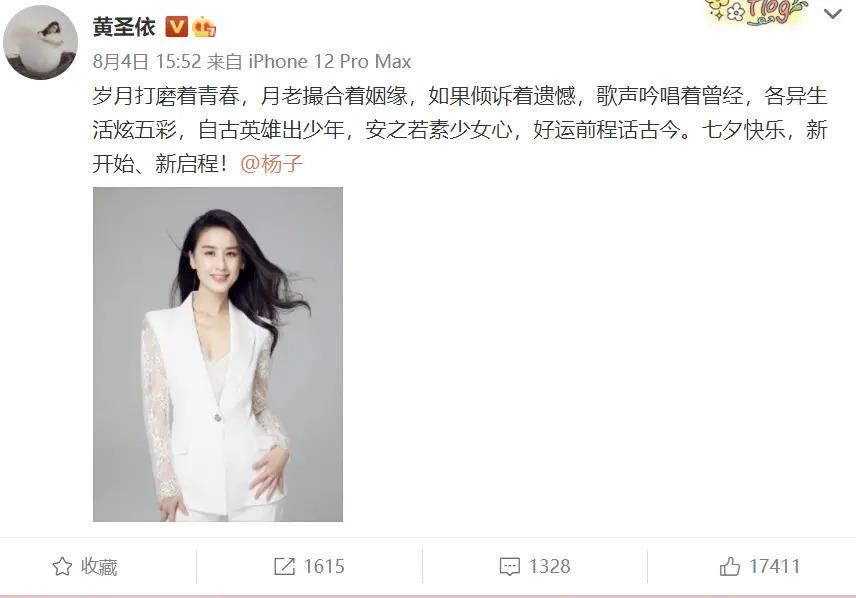Enlarge the white suit portrait photo
The width and height of the screenshot is (856, 598).
pos(218,354)
